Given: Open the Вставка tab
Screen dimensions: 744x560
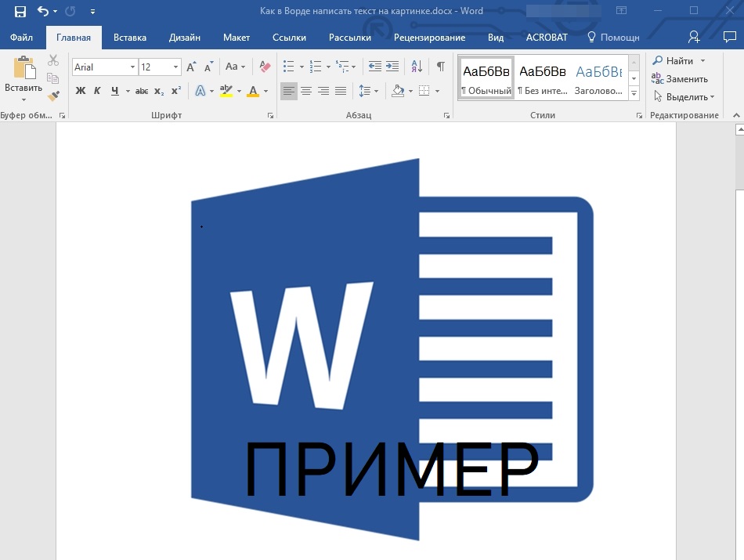Looking at the screenshot, I should (130, 38).
